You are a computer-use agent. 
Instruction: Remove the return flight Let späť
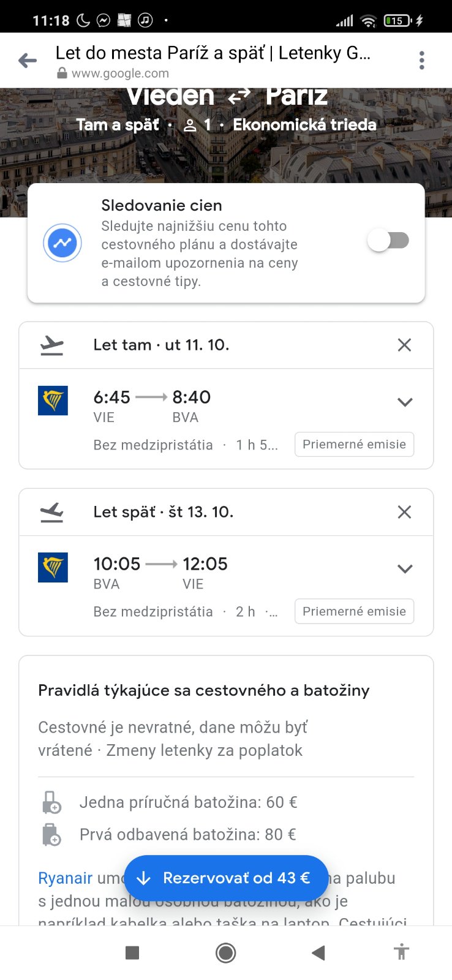point(404,512)
